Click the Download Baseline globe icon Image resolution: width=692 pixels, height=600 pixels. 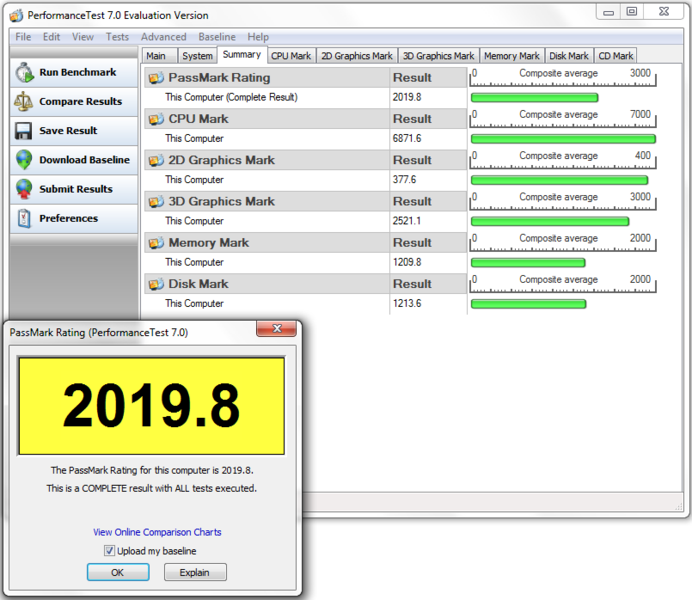[24, 160]
